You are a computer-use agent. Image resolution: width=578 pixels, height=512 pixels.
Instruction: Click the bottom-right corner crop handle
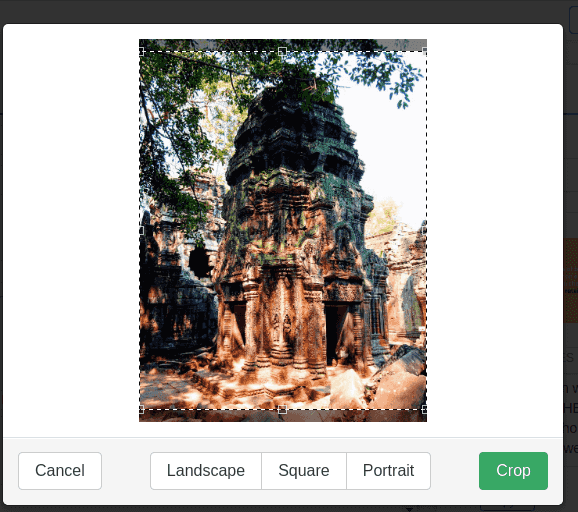425,409
